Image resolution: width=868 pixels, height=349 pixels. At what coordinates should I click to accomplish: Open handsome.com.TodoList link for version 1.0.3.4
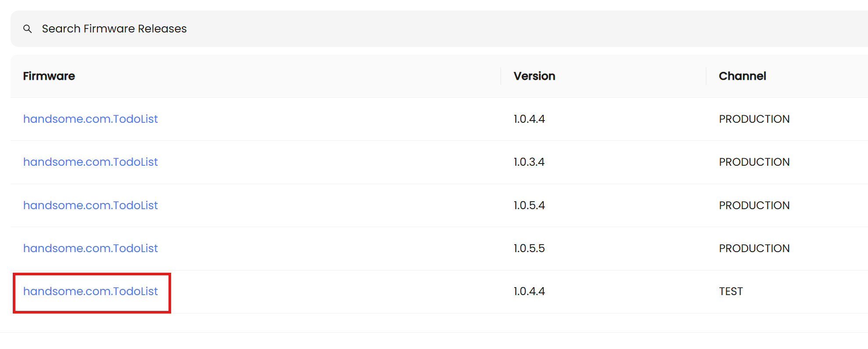coord(90,162)
